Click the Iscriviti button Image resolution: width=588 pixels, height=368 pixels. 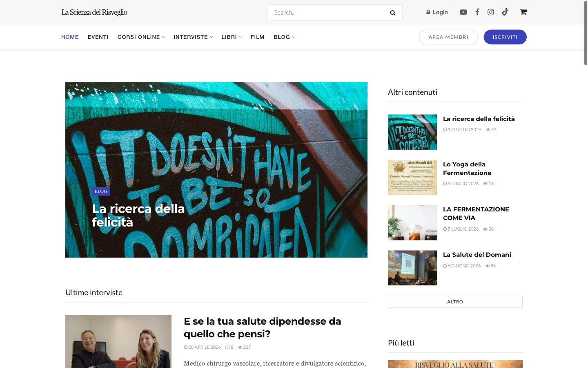[505, 37]
